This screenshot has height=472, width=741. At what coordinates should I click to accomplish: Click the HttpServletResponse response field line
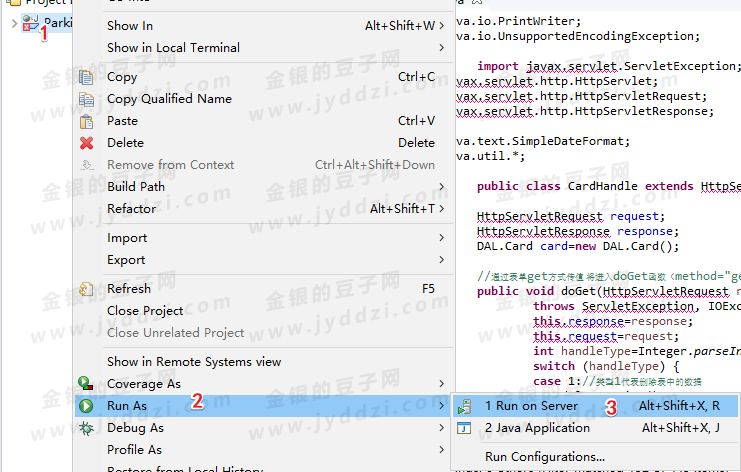click(578, 232)
